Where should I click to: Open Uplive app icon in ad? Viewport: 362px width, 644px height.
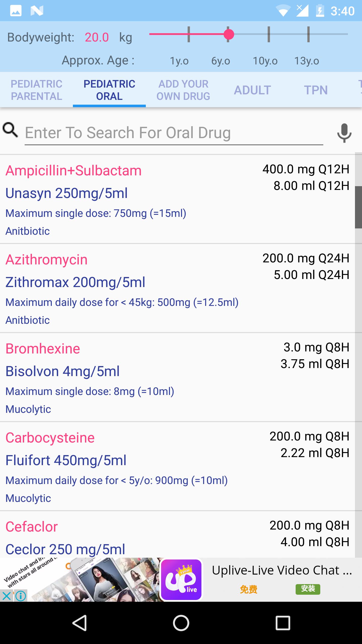181,580
